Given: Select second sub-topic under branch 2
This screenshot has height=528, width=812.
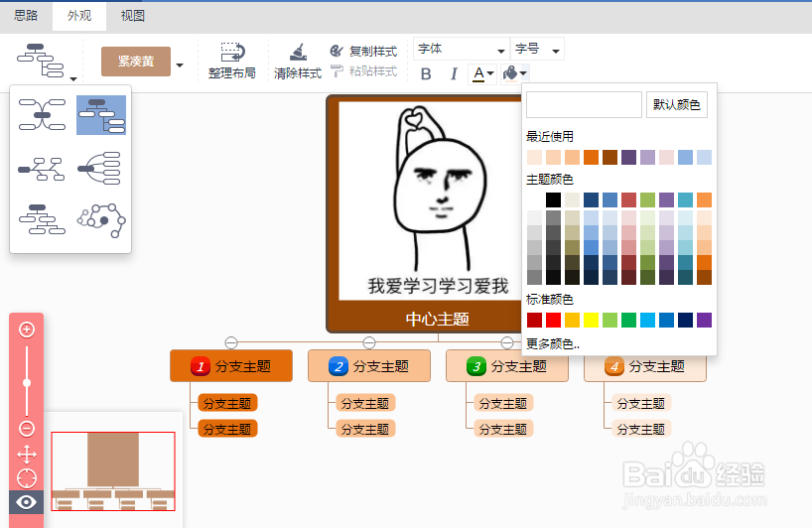Looking at the screenshot, I should click(365, 429).
